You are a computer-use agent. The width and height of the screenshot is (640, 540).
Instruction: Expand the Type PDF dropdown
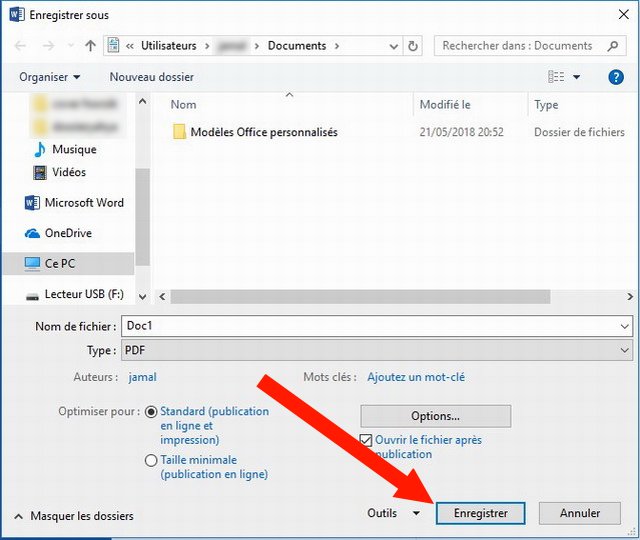click(x=625, y=351)
